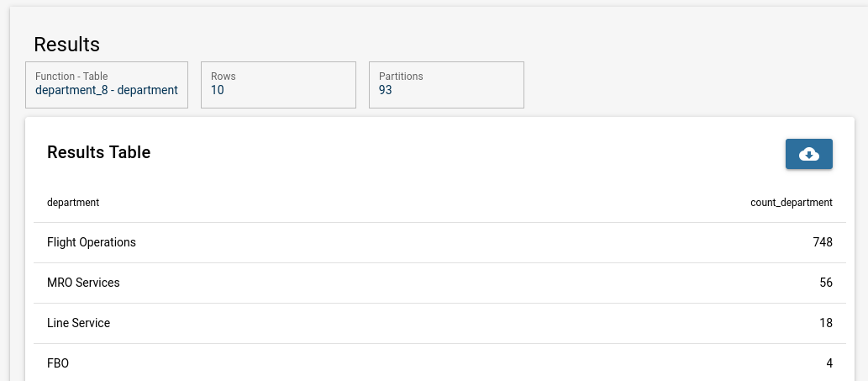The width and height of the screenshot is (868, 381).
Task: Select the Flight Operations row
Action: click(x=439, y=242)
